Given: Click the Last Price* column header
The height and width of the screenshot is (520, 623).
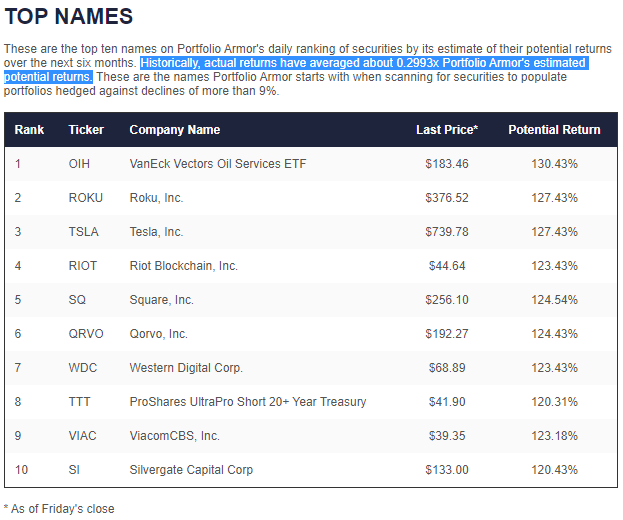Looking at the screenshot, I should pos(447,130).
